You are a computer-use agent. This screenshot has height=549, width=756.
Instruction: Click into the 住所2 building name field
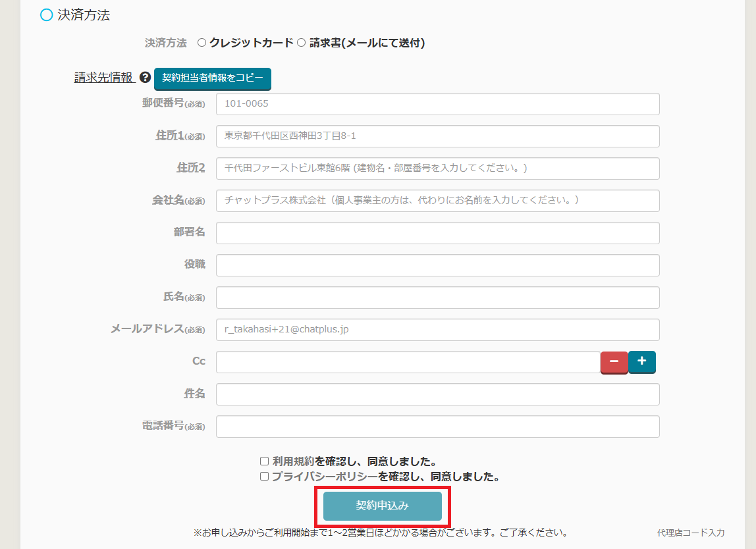pyautogui.click(x=437, y=169)
